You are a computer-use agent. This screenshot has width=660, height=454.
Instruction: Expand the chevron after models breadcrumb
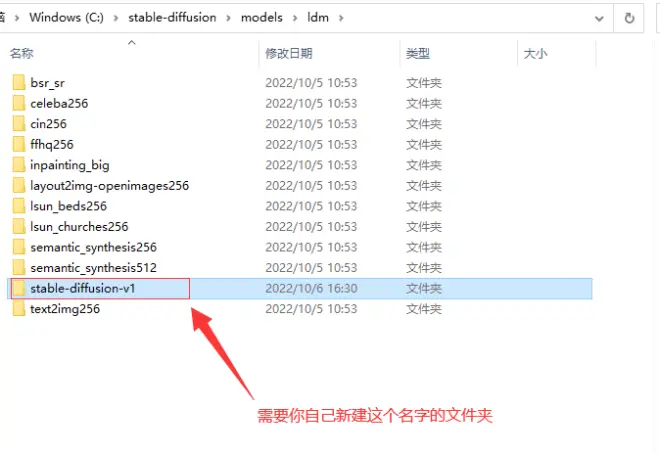point(295,18)
